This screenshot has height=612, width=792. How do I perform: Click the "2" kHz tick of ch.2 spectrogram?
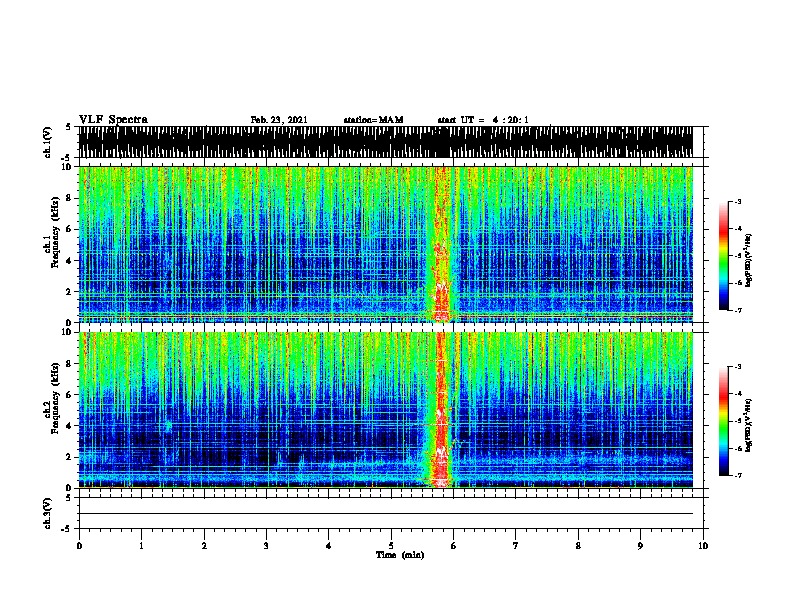[69, 457]
